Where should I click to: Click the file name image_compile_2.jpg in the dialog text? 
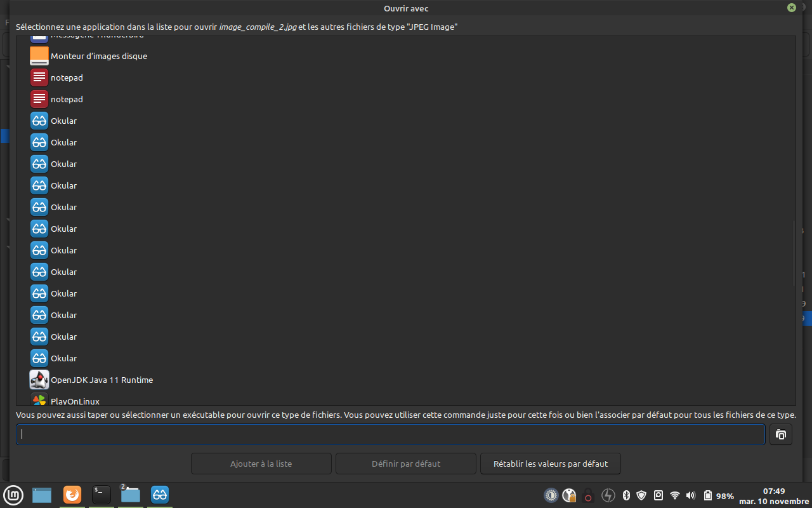point(258,27)
